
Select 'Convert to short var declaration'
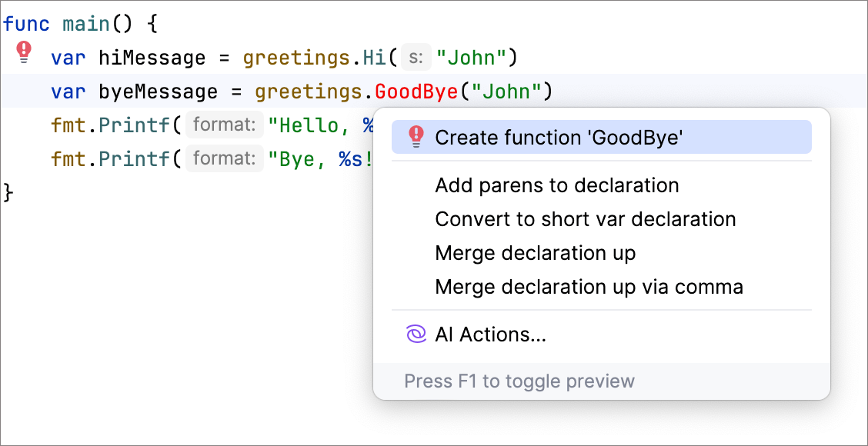coord(586,219)
